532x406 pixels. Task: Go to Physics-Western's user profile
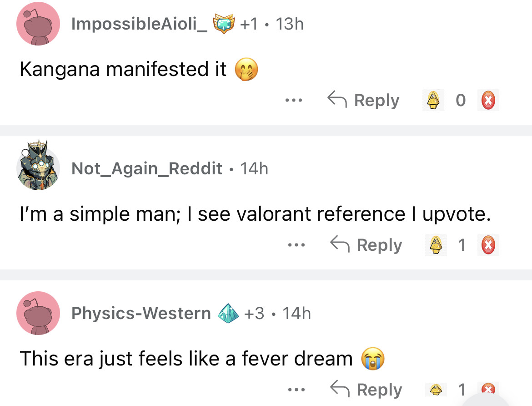coord(141,313)
